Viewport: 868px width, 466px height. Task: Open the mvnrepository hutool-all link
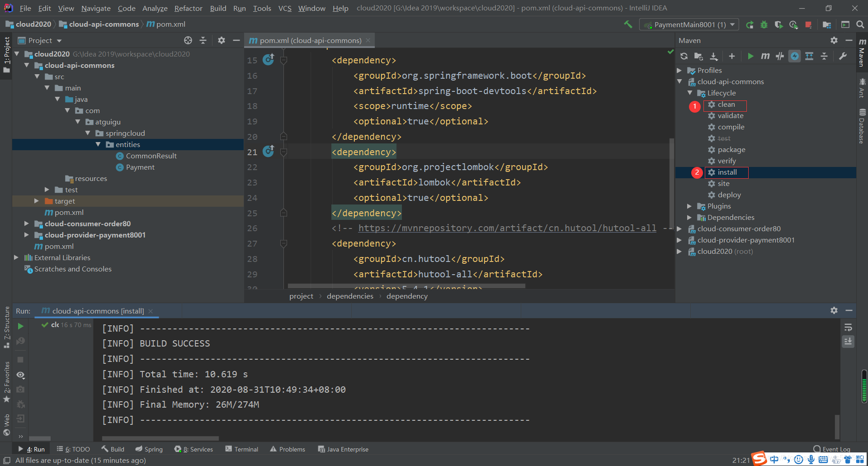(507, 228)
